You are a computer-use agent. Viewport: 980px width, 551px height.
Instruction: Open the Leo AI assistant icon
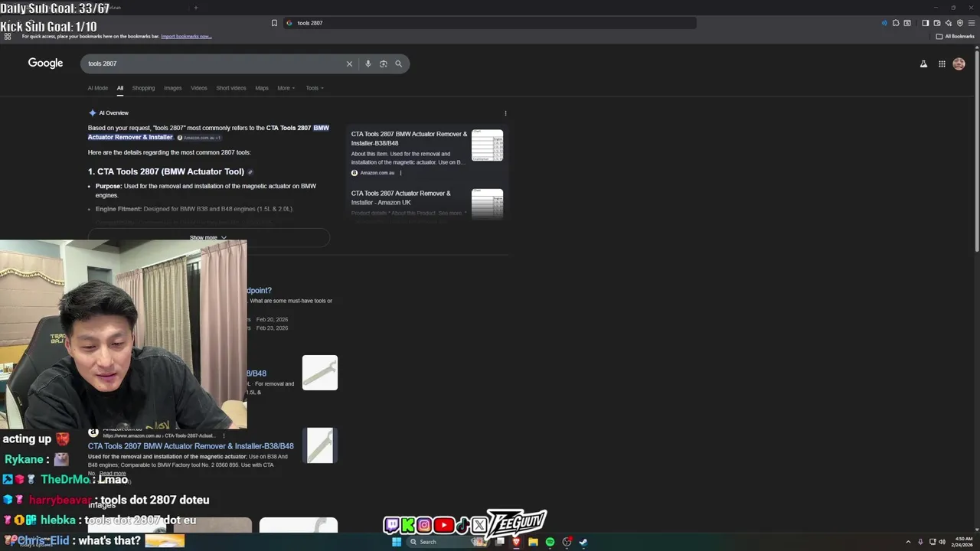pos(949,23)
